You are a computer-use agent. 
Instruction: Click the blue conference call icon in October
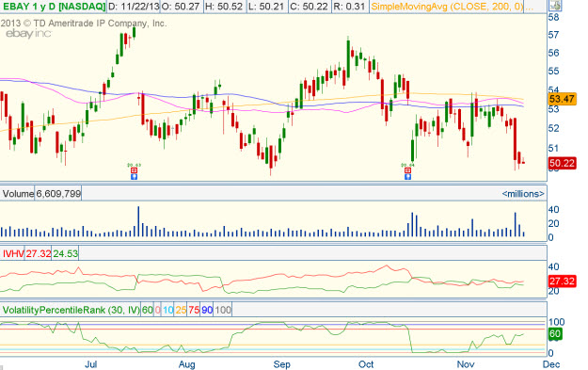point(407,176)
